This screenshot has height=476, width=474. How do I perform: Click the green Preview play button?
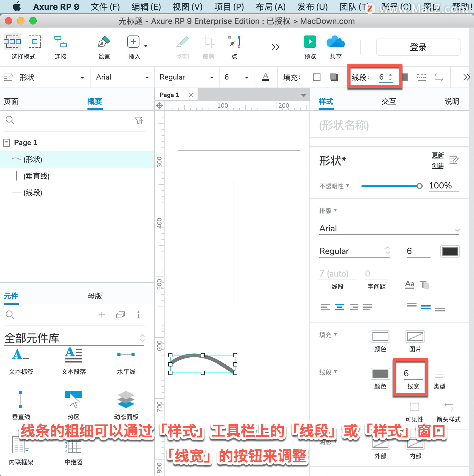coord(310,42)
